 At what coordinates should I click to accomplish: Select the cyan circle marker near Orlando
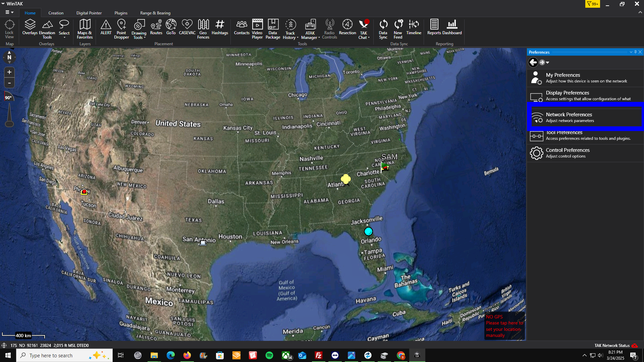click(368, 231)
